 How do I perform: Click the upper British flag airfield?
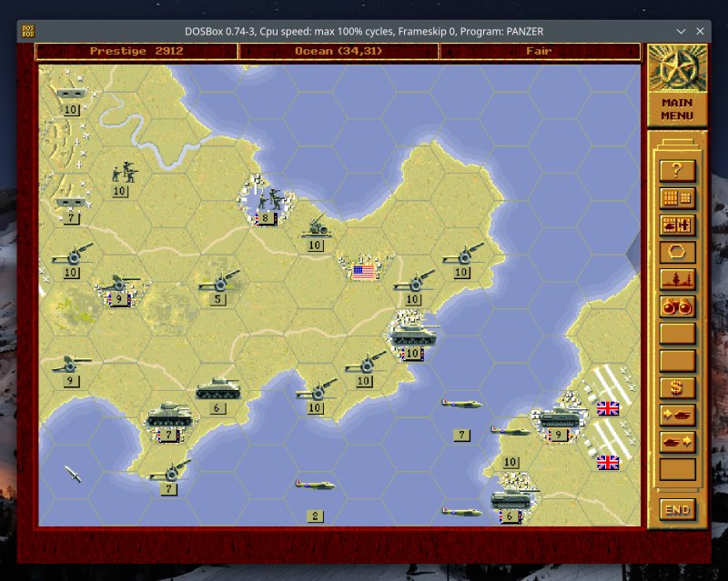608,408
